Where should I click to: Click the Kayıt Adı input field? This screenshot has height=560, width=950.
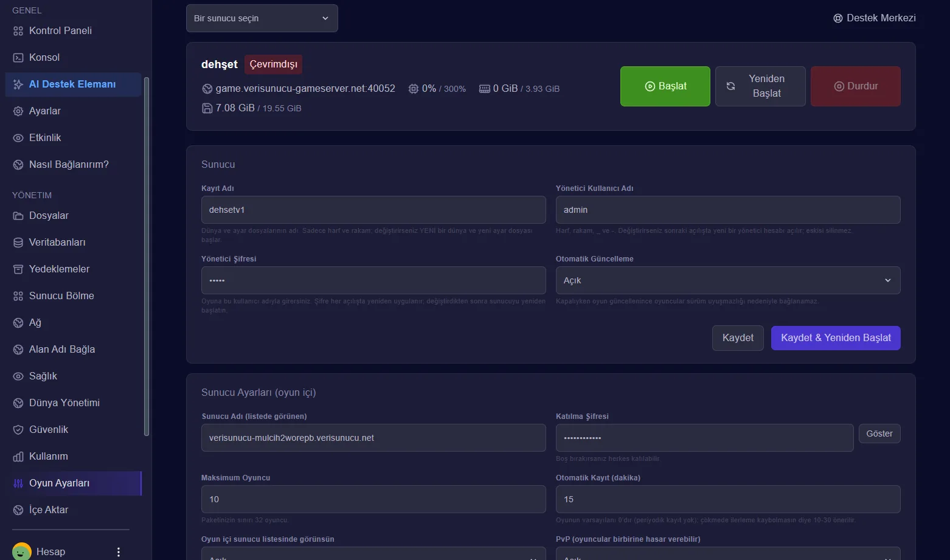[373, 210]
